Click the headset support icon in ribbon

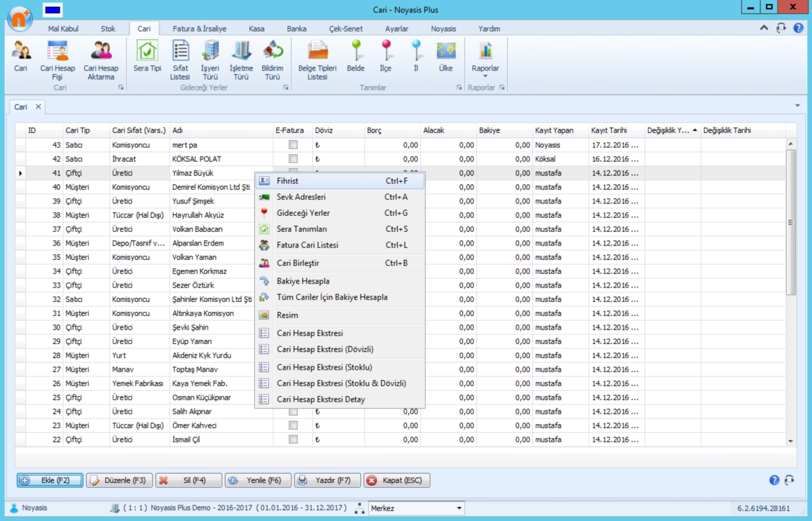(781, 28)
